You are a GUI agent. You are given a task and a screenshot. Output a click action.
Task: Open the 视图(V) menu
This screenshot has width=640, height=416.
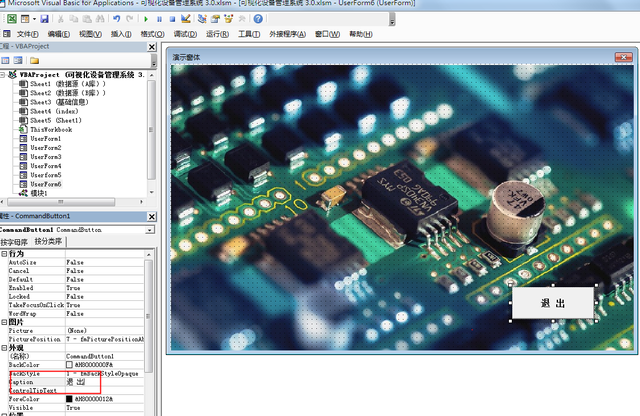tap(90, 34)
